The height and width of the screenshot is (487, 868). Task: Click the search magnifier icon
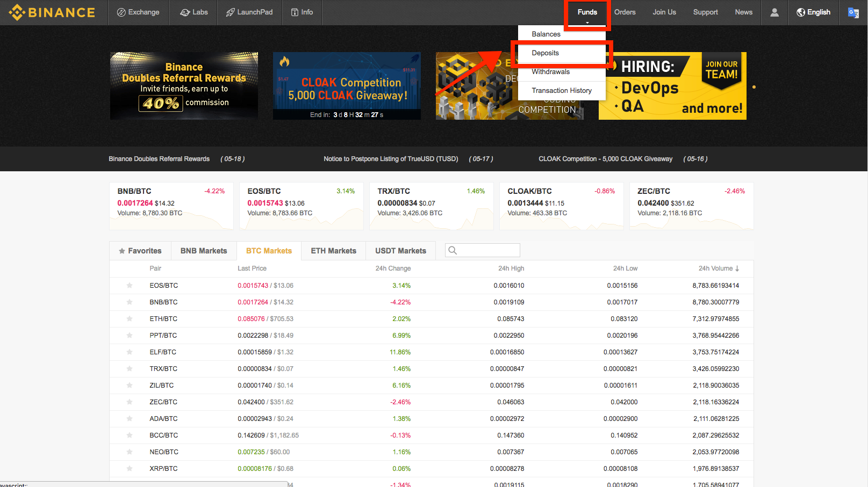click(453, 250)
